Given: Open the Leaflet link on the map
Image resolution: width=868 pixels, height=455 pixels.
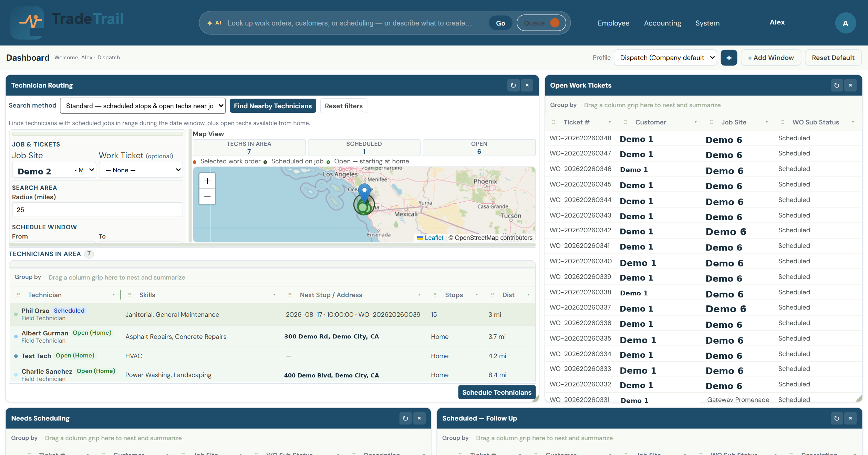Looking at the screenshot, I should (x=434, y=238).
